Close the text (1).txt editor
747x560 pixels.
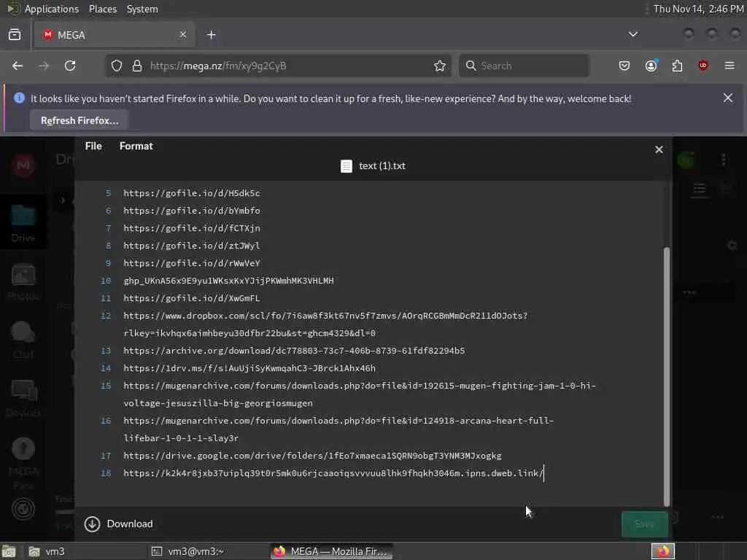click(x=659, y=149)
